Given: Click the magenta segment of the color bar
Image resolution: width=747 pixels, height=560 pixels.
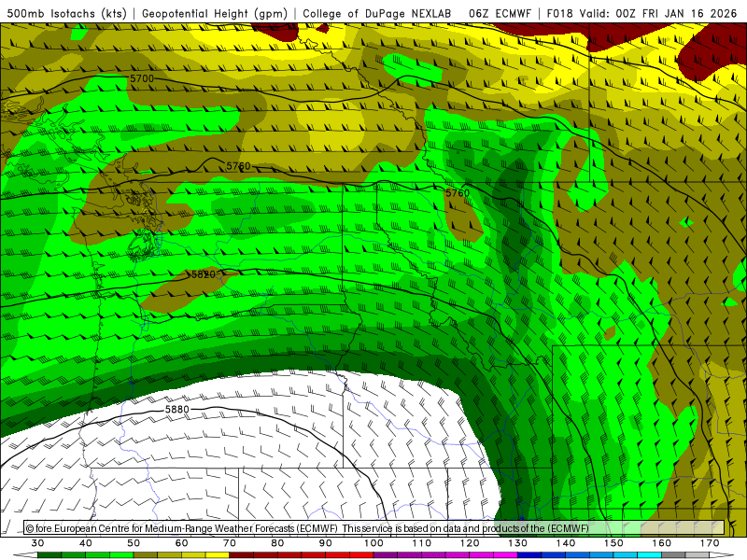Looking at the screenshot, I should tap(505, 555).
